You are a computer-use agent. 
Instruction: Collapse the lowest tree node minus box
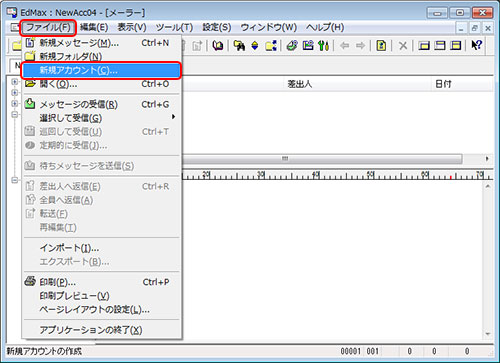pyautogui.click(x=15, y=180)
